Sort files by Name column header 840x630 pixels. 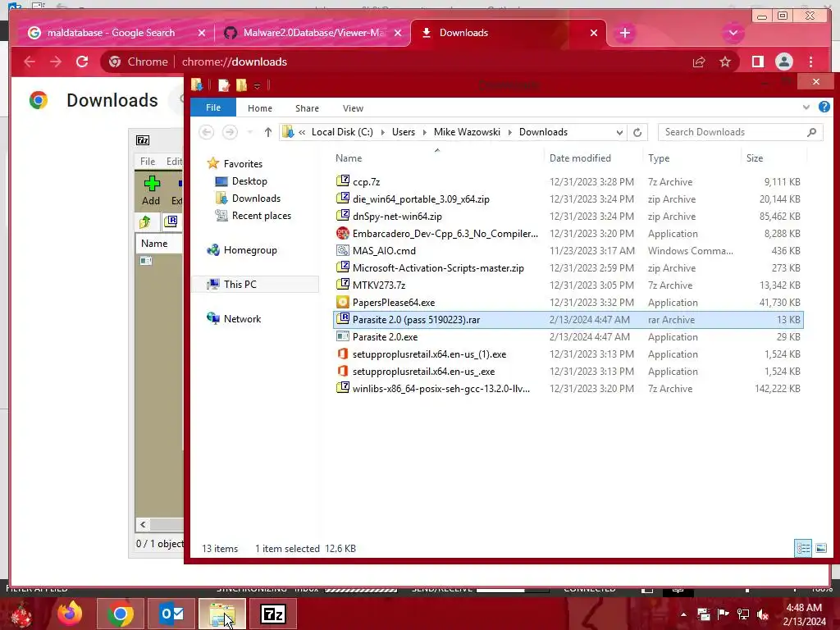[348, 158]
